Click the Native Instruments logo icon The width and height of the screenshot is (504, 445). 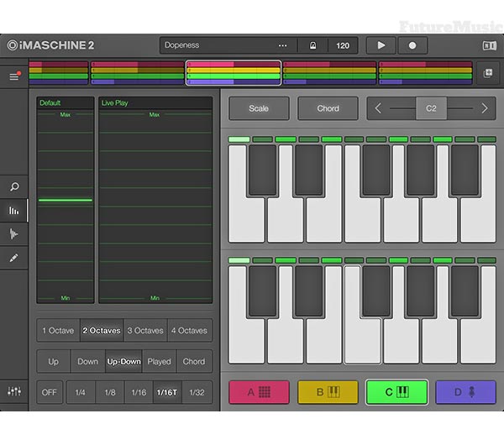point(489,45)
